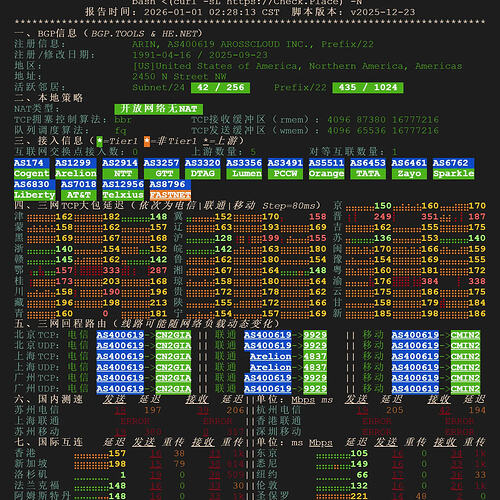Select the Liberty label under AS6830
Image resolution: width=500 pixels, height=500 pixels.
[35, 195]
